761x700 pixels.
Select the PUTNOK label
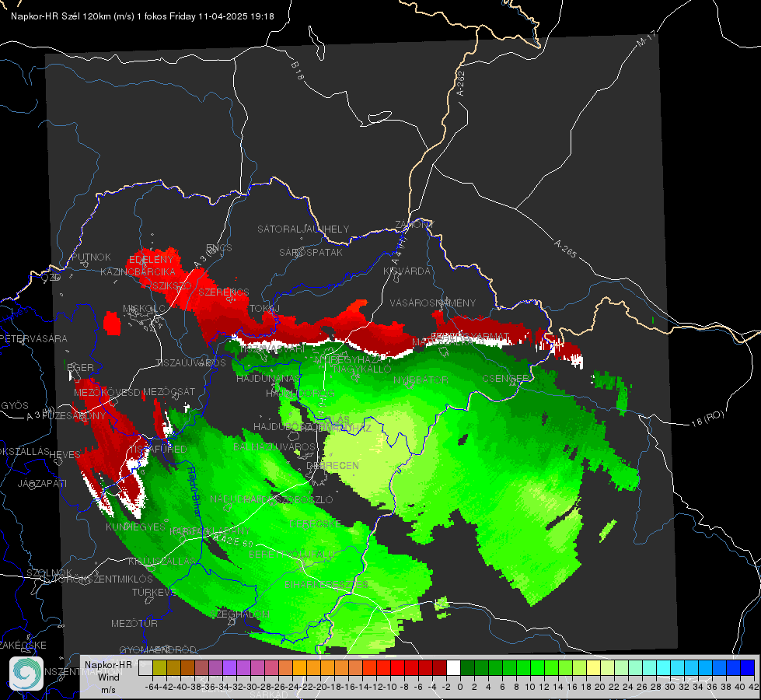click(x=91, y=257)
